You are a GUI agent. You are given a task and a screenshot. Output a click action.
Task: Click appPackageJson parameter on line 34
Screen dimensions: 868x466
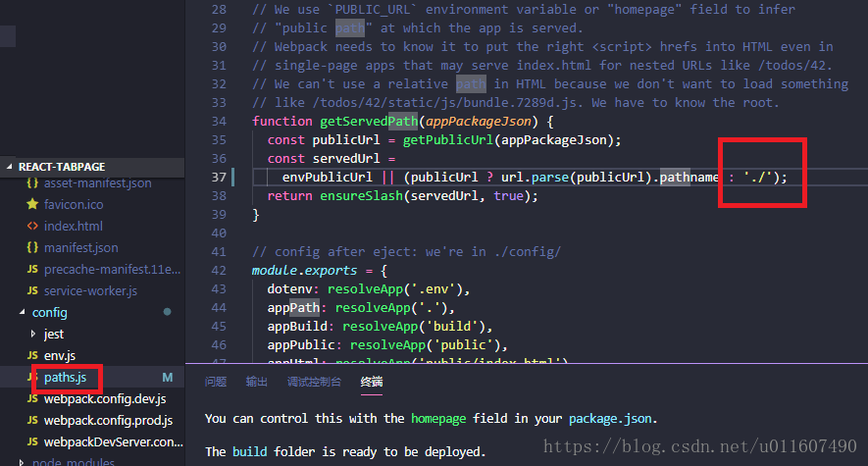479,122
